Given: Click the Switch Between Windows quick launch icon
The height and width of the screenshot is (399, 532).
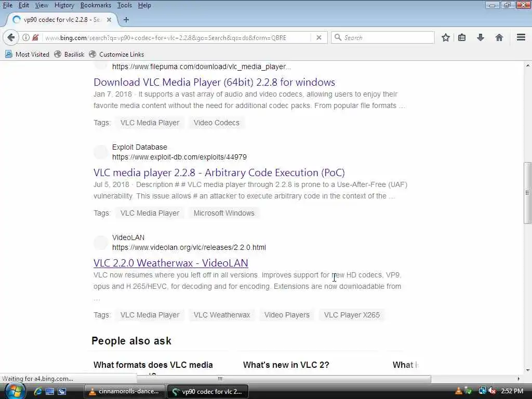Looking at the screenshot, I should tap(62, 392).
